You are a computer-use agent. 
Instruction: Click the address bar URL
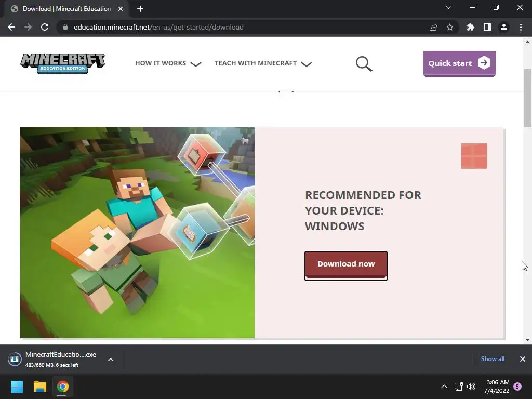point(158,27)
